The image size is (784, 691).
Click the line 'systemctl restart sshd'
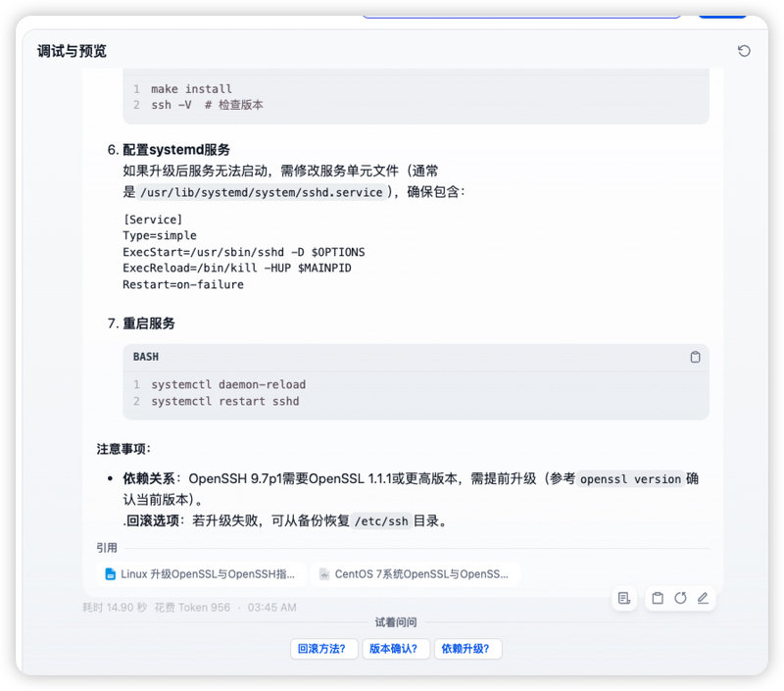point(225,401)
